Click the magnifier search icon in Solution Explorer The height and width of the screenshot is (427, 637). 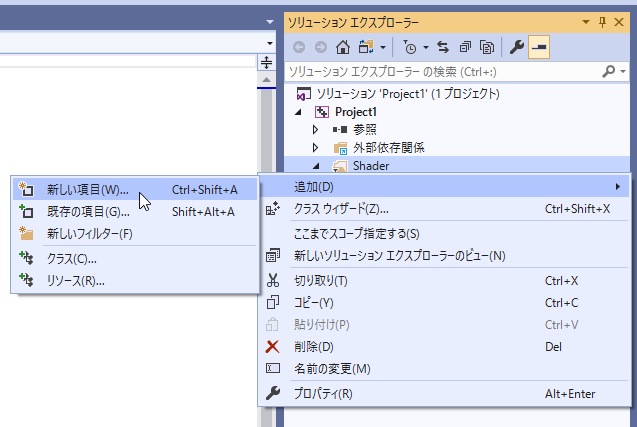tap(609, 72)
